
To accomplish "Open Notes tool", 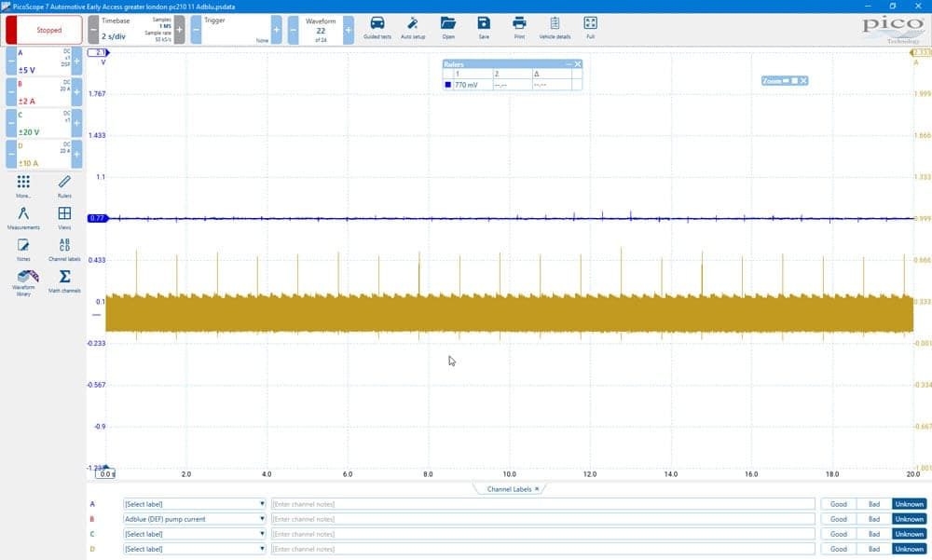I will [x=23, y=250].
